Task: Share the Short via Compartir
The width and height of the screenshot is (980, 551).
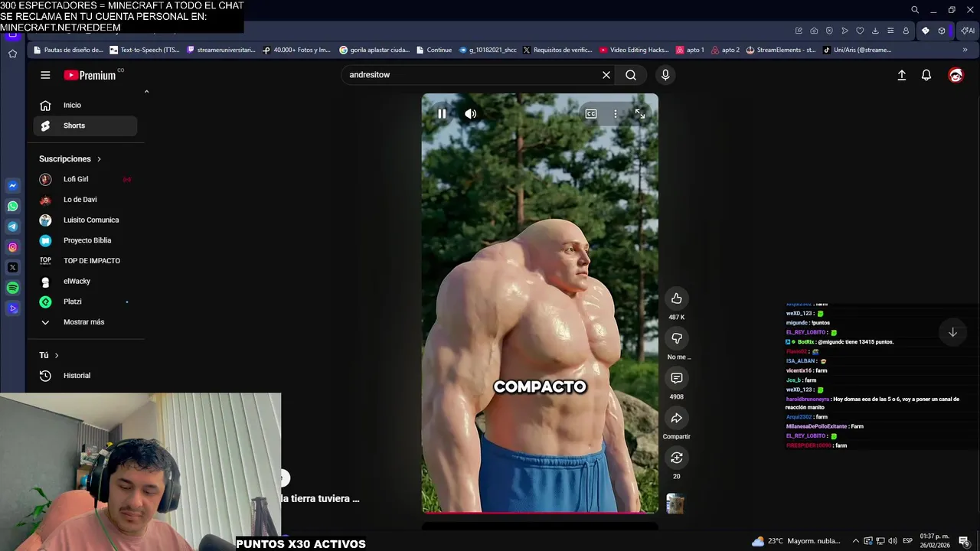Action: [677, 418]
